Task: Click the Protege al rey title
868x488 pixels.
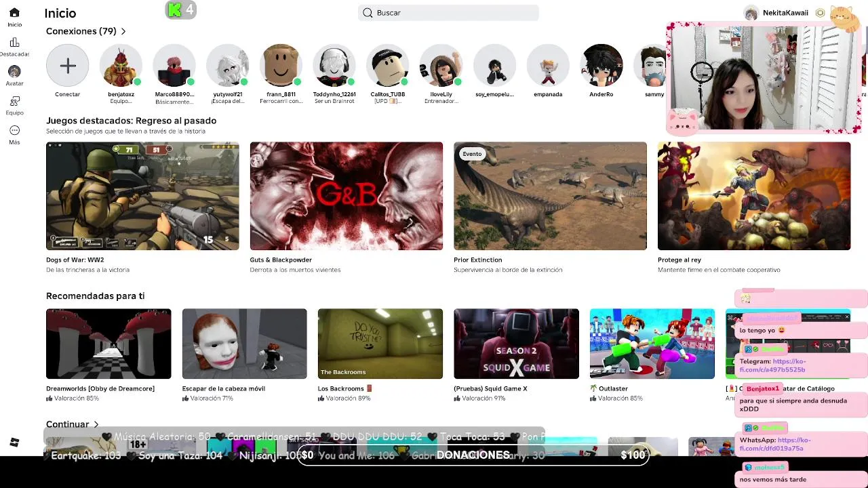Action: click(679, 260)
